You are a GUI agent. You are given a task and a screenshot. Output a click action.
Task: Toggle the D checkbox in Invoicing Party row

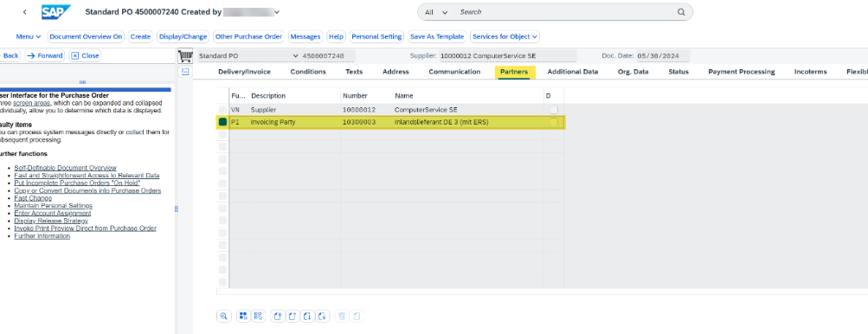coord(554,122)
